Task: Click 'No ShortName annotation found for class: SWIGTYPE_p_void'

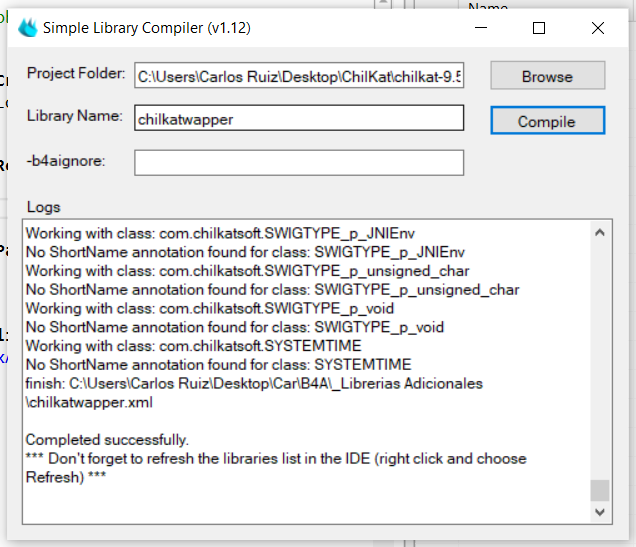Action: (x=235, y=327)
